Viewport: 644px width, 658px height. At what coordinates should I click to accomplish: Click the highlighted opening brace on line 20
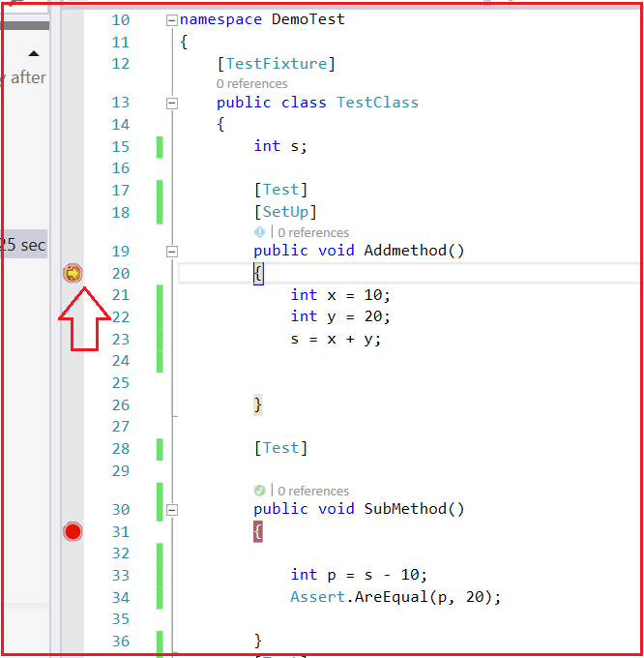[x=258, y=274]
